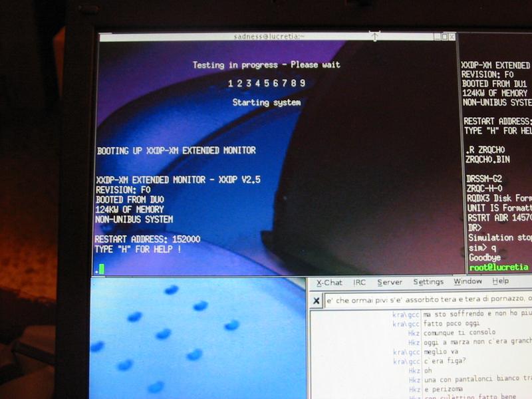
Task: Click 'DRSSM-G2' in the right terminal
Action: click(484, 178)
